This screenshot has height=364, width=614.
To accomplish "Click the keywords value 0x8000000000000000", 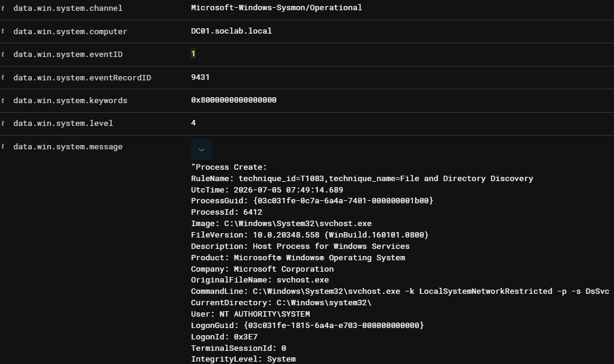I will coord(233,100).
